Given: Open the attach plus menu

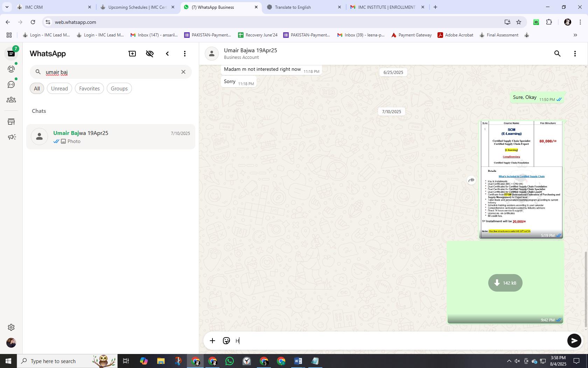Looking at the screenshot, I should coord(212,341).
